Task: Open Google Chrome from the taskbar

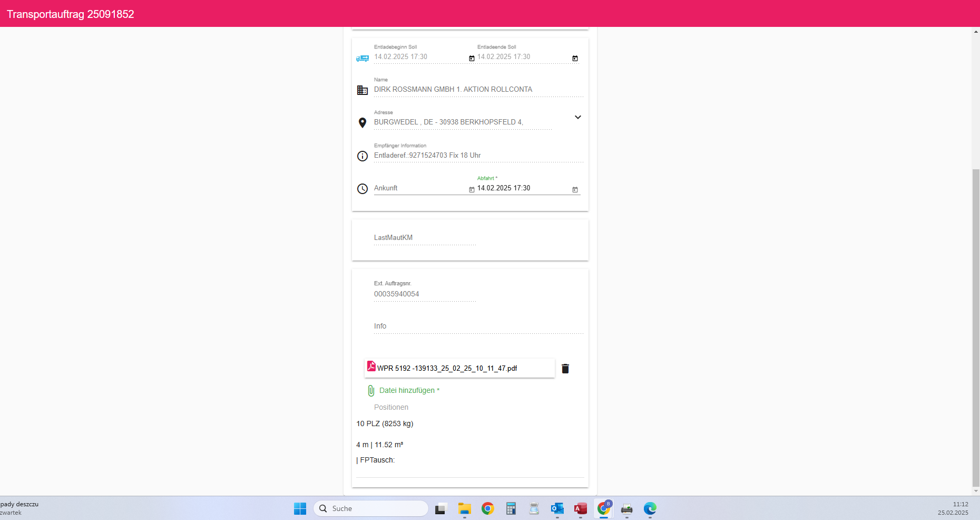Action: (487, 508)
